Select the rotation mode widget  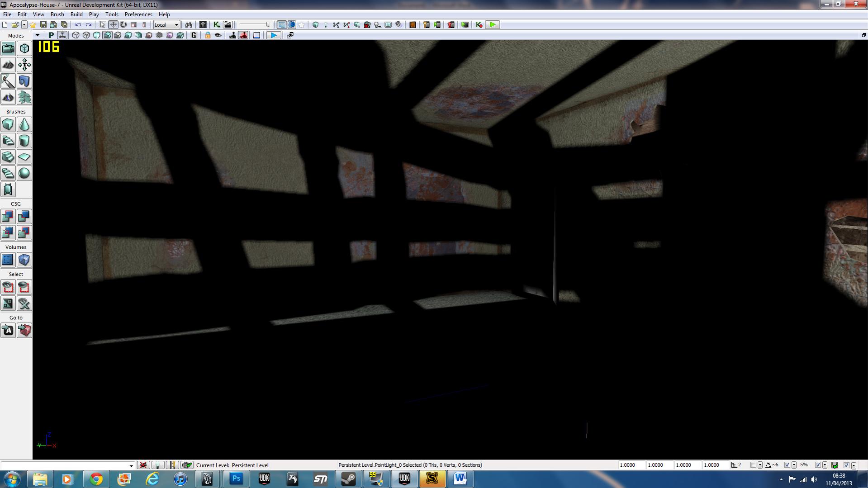coord(123,25)
